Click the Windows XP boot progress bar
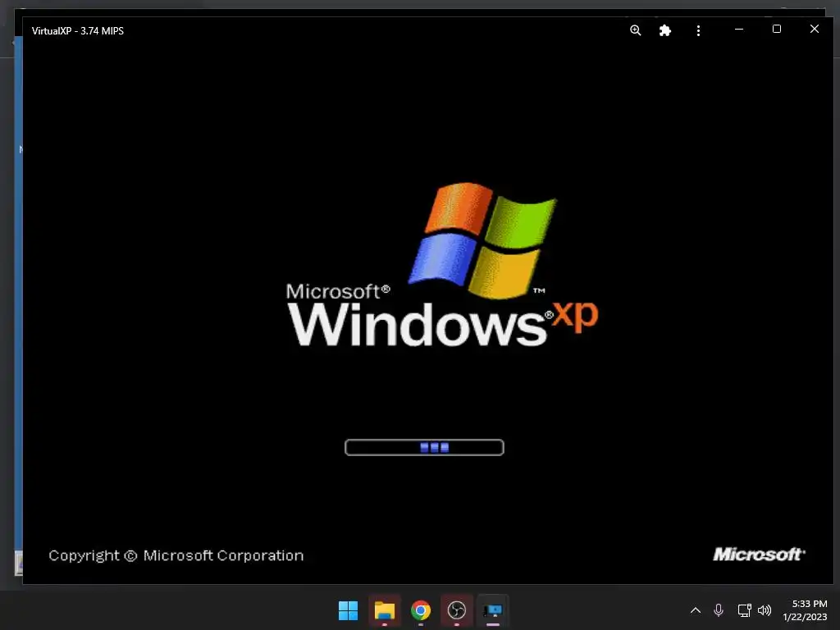The height and width of the screenshot is (630, 840). click(x=424, y=447)
